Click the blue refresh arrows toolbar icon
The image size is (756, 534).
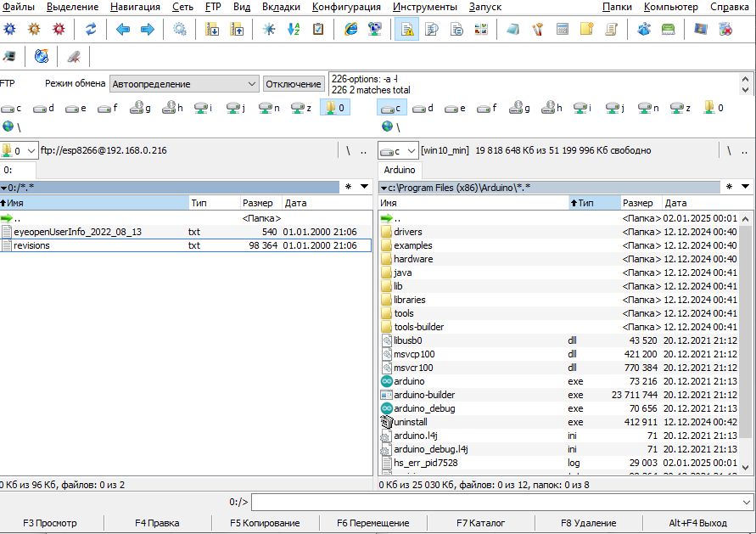(x=91, y=29)
